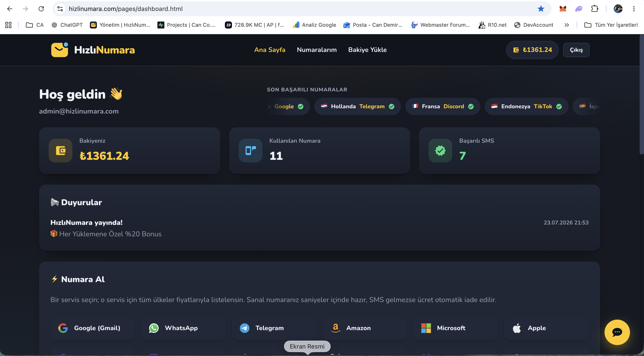The width and height of the screenshot is (644, 356).
Task: Select the Telegram service
Action: coord(274,328)
